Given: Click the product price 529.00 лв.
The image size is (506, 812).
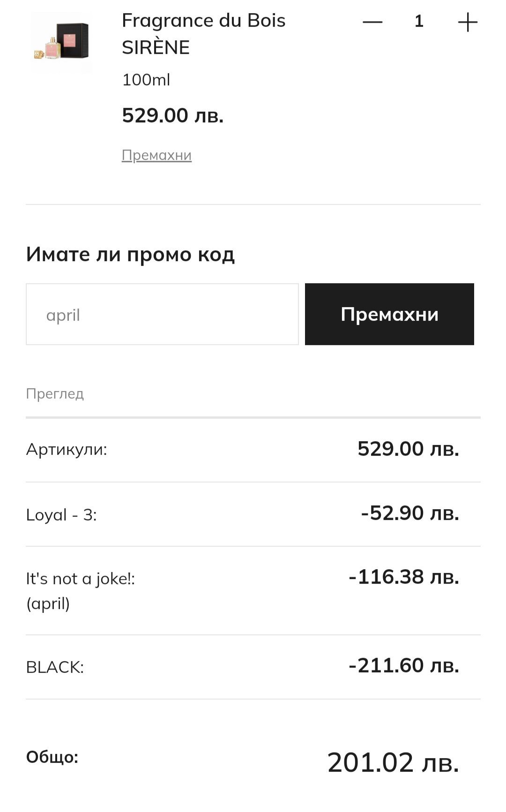Looking at the screenshot, I should tap(172, 115).
